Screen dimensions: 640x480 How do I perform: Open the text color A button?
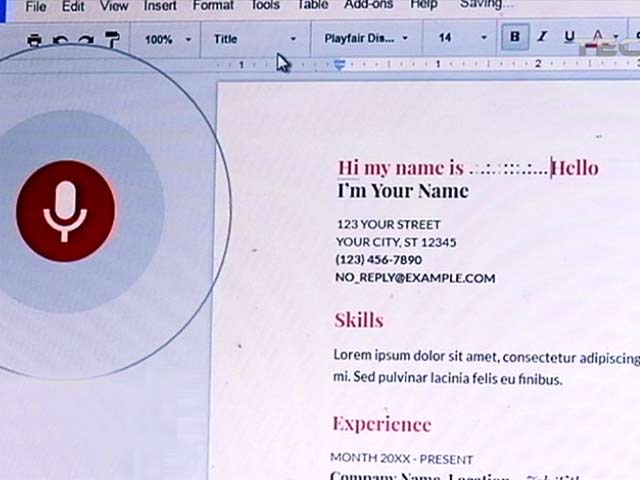click(x=598, y=36)
